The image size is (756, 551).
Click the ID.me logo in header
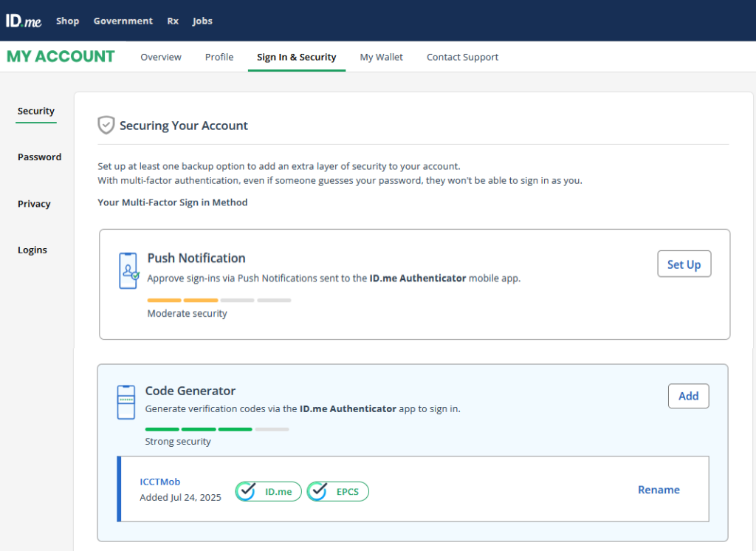click(24, 21)
